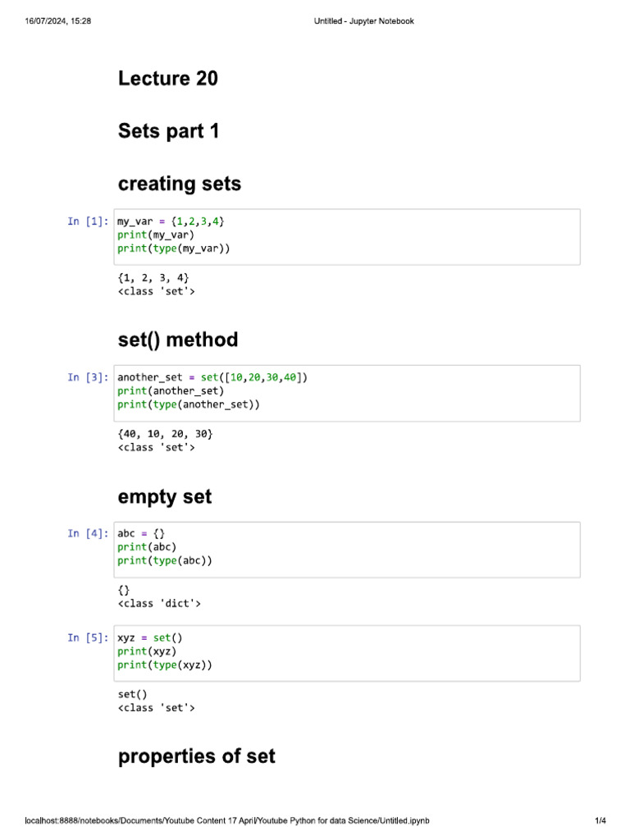Click the "creating sets" heading
The width and height of the screenshot is (630, 840).
(180, 184)
